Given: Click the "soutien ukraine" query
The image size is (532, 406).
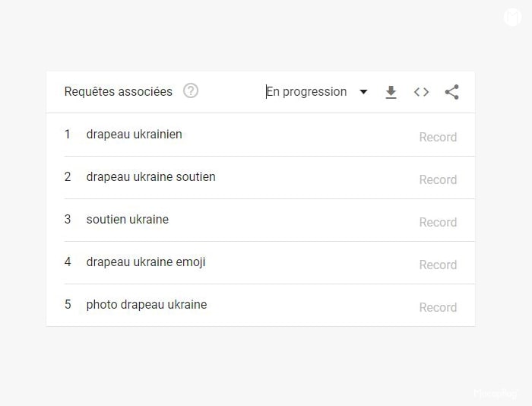Looking at the screenshot, I should tap(127, 220).
